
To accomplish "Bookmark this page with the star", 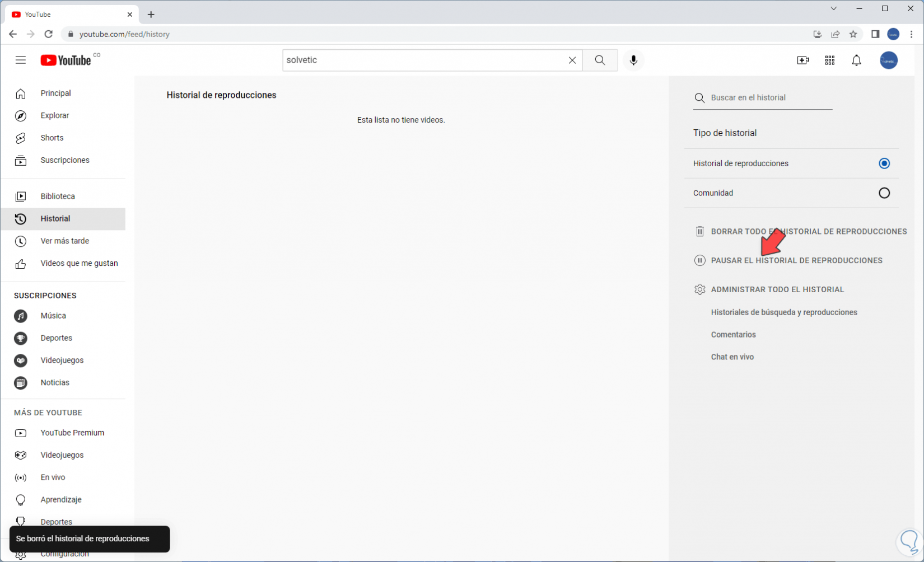I will coord(853,34).
